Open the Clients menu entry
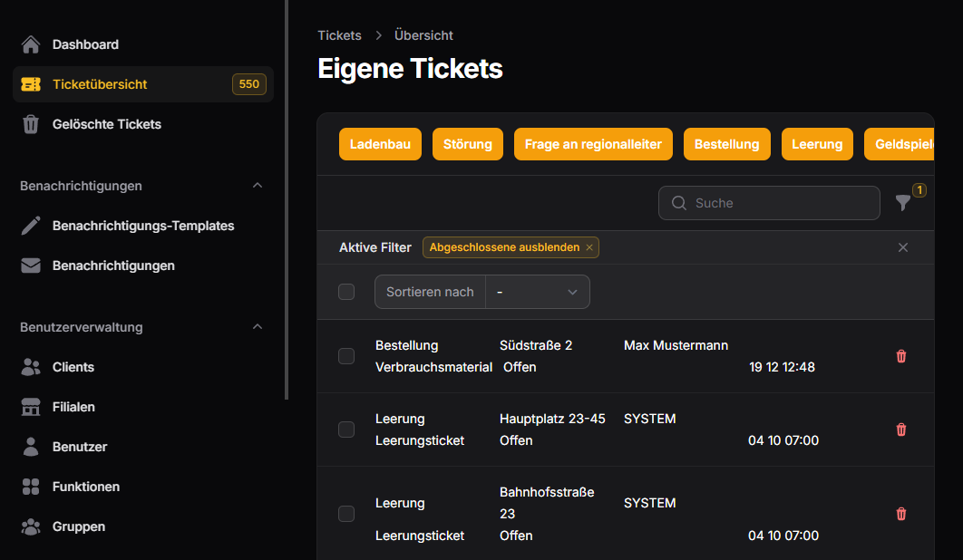963x560 pixels. pyautogui.click(x=143, y=367)
